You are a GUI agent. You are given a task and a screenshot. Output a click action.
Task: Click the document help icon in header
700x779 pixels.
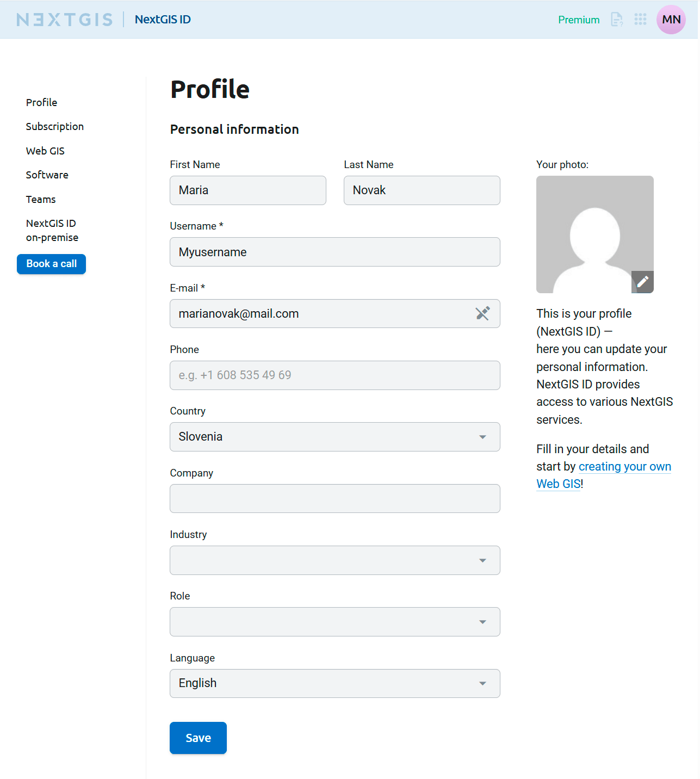click(617, 20)
